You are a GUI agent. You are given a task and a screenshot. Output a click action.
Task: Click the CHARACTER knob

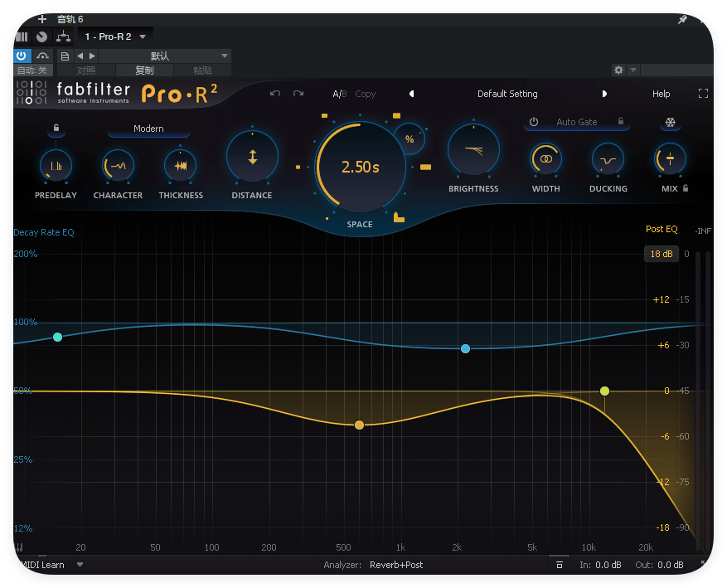tap(118, 166)
